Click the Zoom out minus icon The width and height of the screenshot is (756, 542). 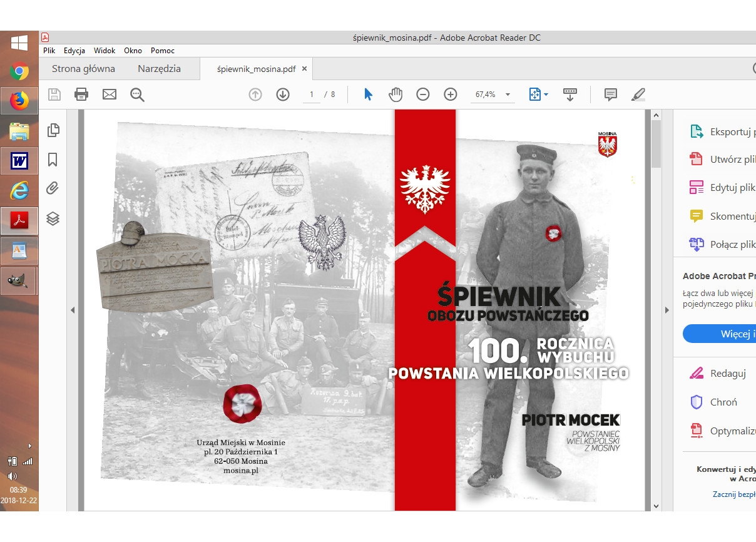(x=423, y=95)
